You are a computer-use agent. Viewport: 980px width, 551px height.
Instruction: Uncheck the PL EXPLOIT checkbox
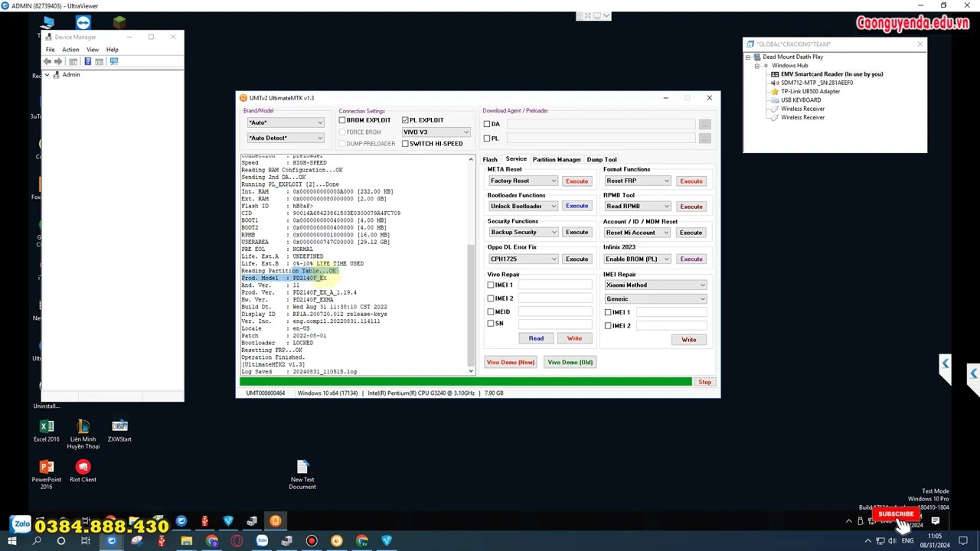click(405, 120)
